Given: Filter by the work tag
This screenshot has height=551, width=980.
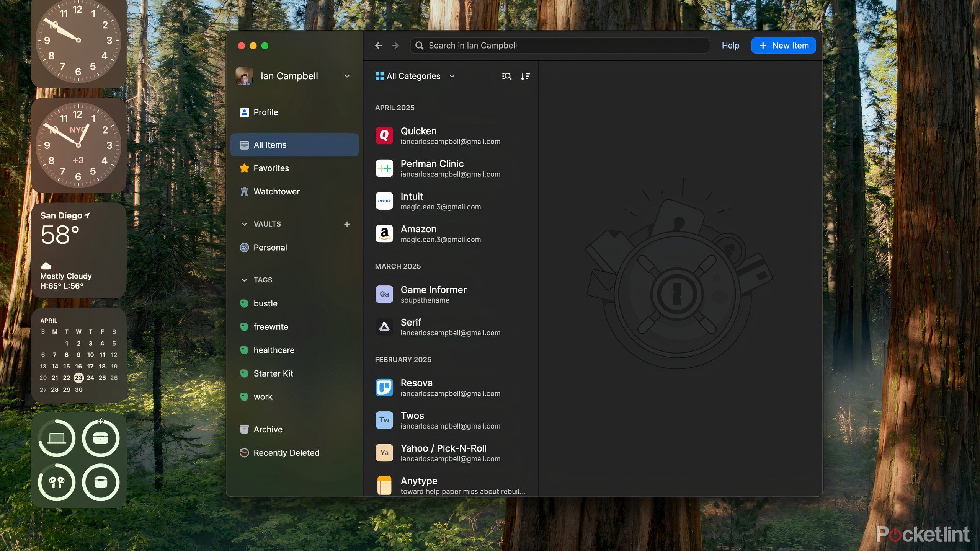Looking at the screenshot, I should 294,397.
